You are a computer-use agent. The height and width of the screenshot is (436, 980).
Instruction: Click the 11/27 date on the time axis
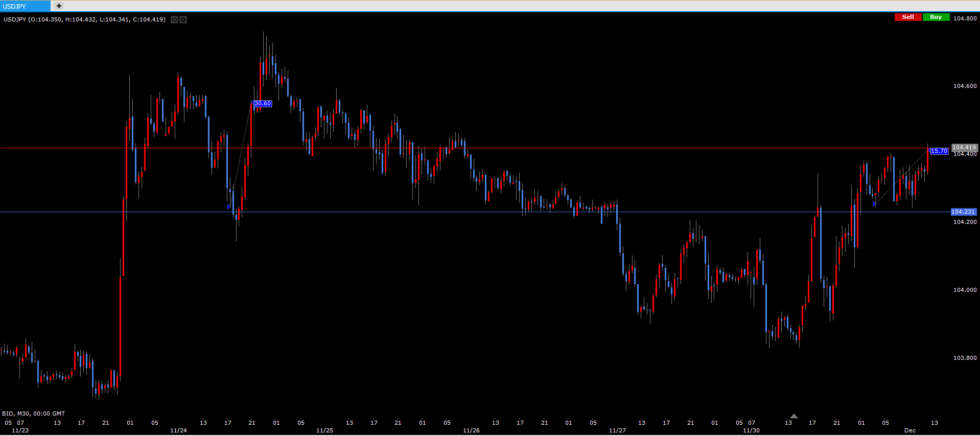click(617, 430)
